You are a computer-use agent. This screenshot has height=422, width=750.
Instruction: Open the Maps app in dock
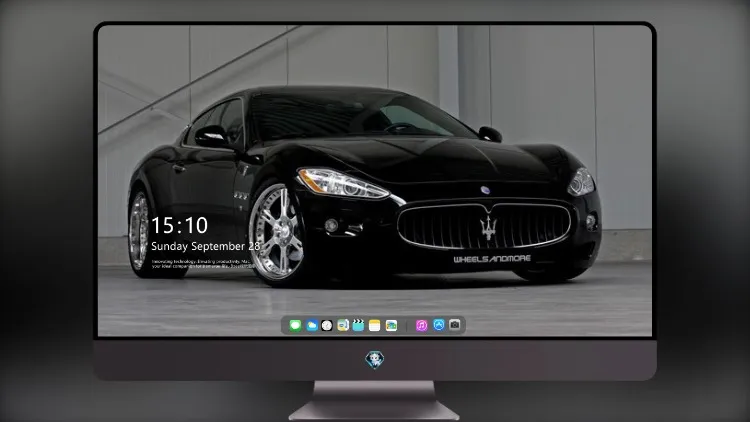click(x=343, y=325)
